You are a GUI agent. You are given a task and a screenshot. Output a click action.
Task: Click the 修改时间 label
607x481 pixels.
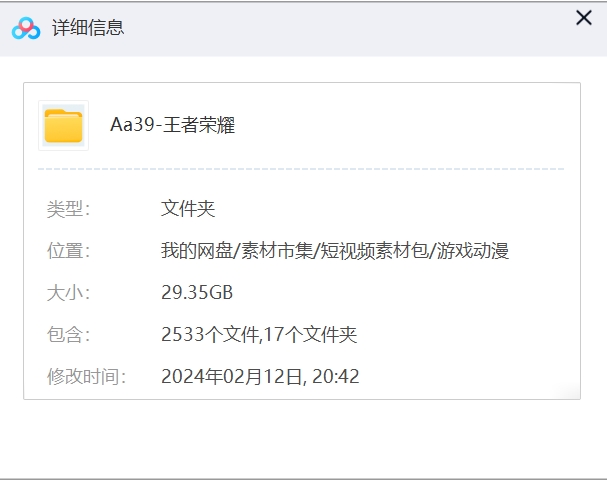(x=86, y=377)
